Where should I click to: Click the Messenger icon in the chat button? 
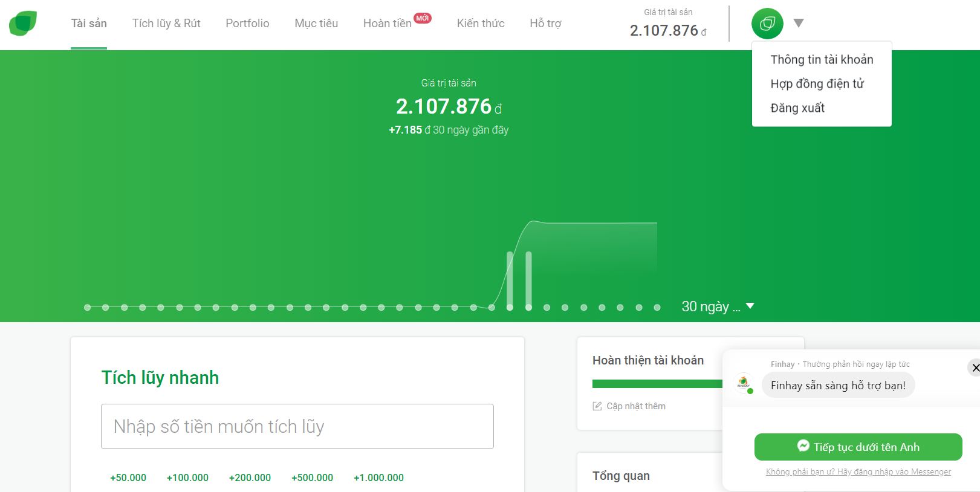803,446
